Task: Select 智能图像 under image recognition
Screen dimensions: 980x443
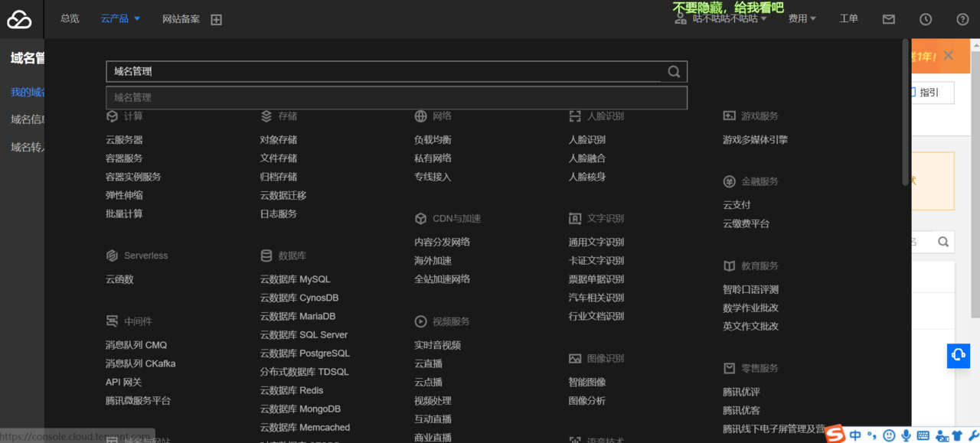Action: (587, 382)
